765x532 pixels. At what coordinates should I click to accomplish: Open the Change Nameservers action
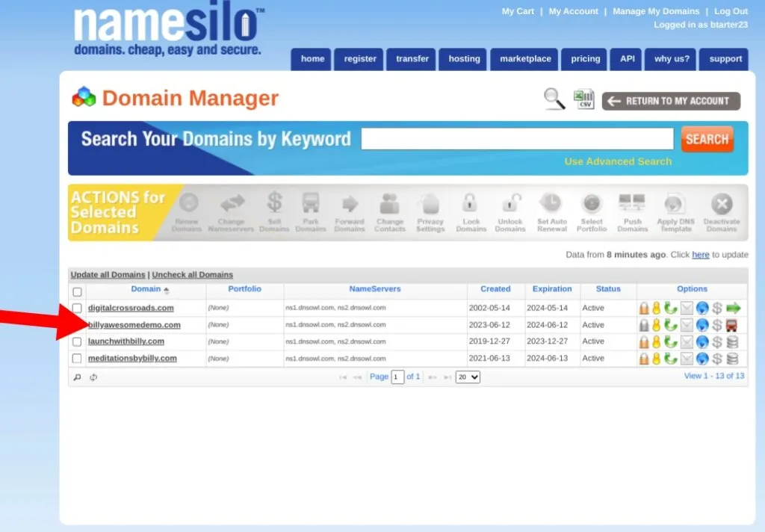click(232, 211)
